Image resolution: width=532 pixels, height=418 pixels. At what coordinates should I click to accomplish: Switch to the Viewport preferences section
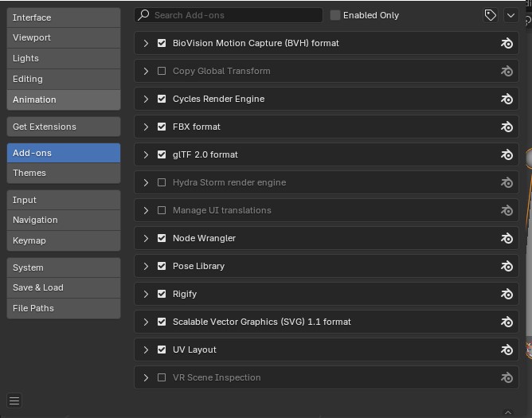coord(64,37)
